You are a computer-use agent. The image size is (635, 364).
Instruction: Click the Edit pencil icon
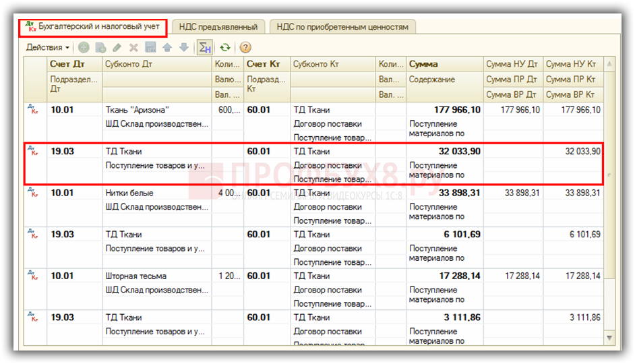point(117,48)
